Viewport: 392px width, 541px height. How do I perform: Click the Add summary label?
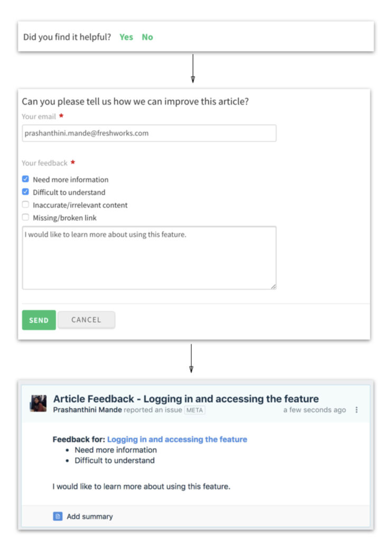90,517
